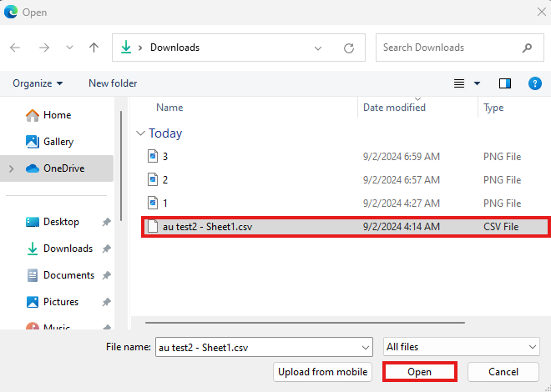Screen dimensions: 551x392
Task: Collapse the Today group
Action: [x=140, y=133]
